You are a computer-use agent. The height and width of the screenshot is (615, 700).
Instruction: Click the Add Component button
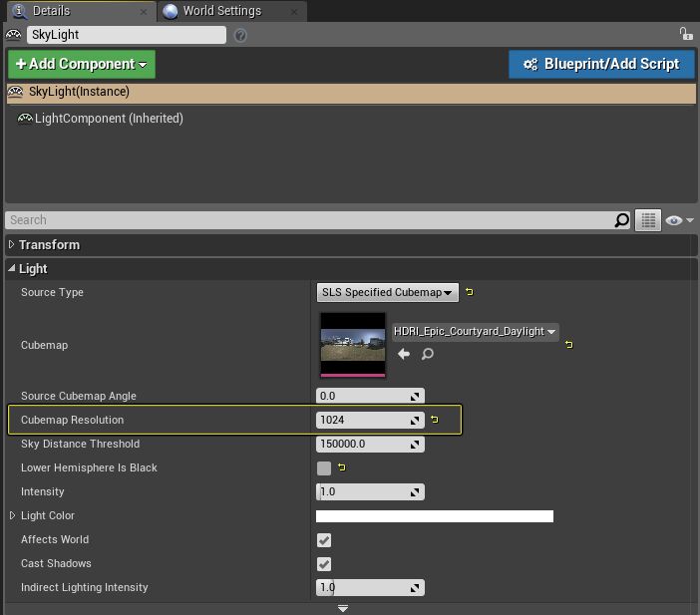[x=82, y=64]
